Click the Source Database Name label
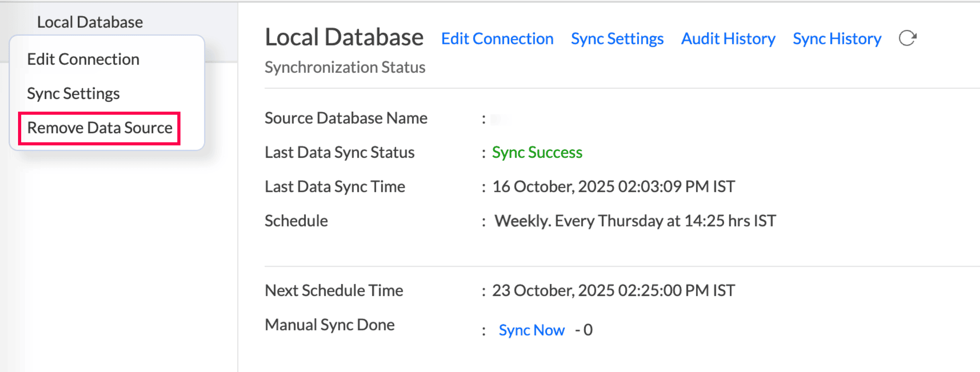The width and height of the screenshot is (980, 372). coord(346,118)
